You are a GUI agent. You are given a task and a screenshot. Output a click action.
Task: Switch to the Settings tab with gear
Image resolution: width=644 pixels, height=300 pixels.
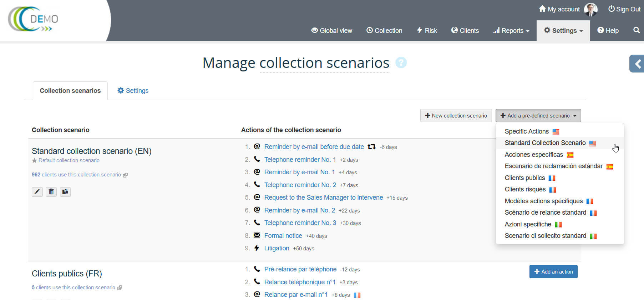pyautogui.click(x=133, y=91)
